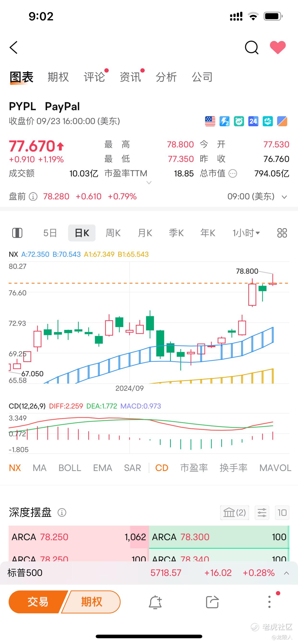Viewport: 298px width, 644px height.
Task: Open chart grid layout icon
Action: click(x=282, y=233)
